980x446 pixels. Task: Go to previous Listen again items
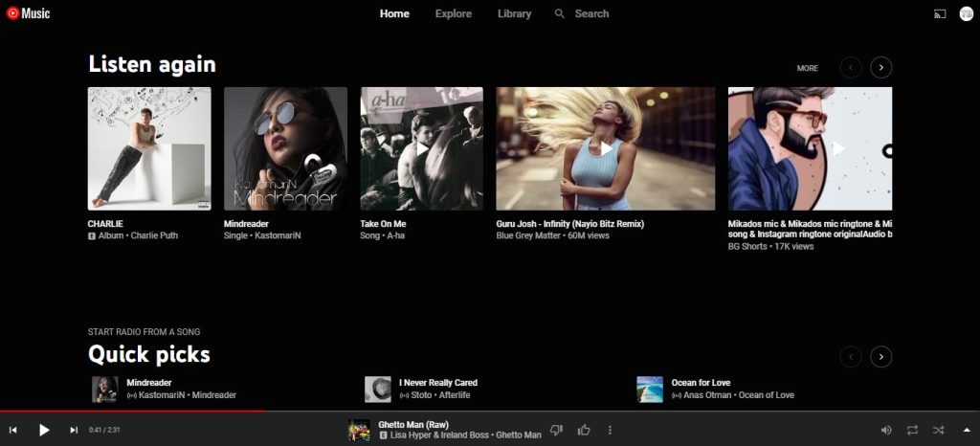click(x=851, y=67)
